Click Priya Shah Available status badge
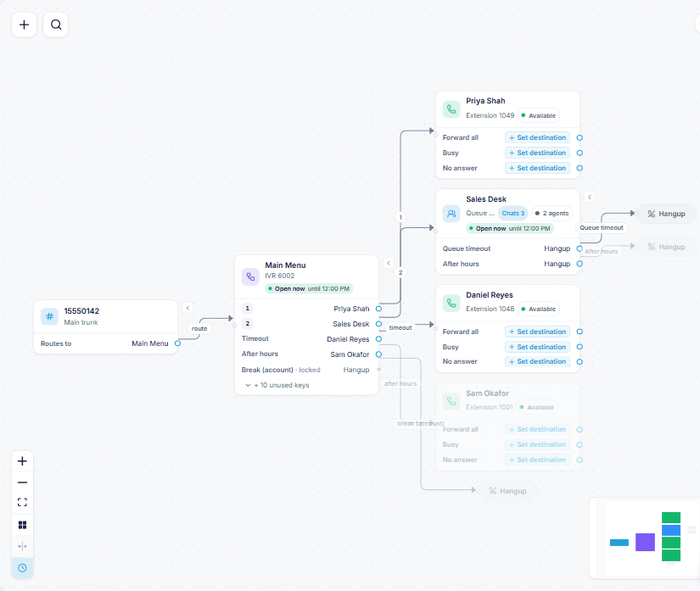The width and height of the screenshot is (700, 591). point(539,115)
